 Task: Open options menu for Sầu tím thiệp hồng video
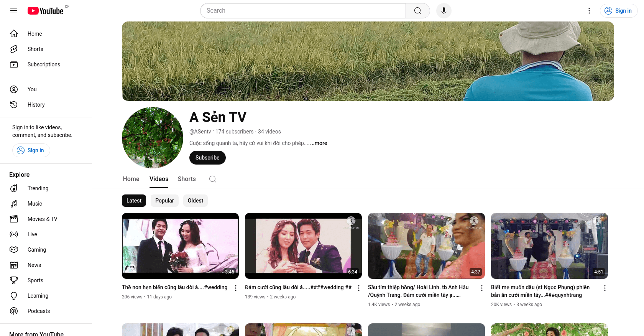click(482, 288)
